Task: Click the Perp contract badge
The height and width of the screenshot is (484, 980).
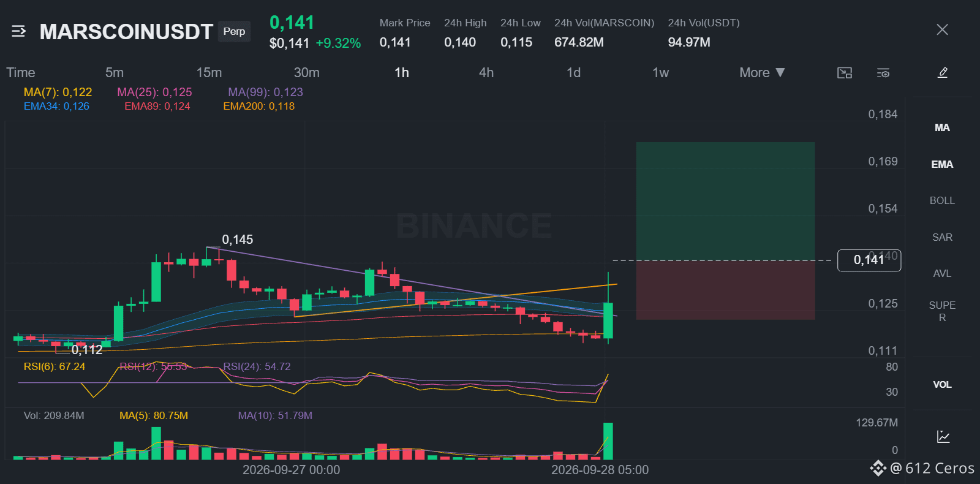Action: (234, 31)
